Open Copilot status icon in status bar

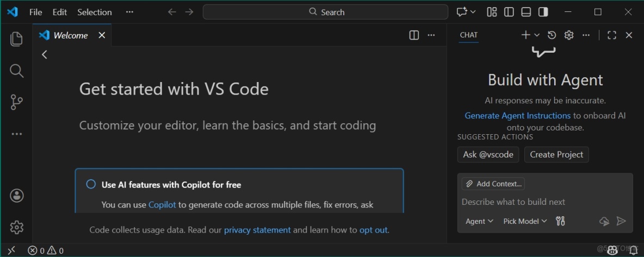pyautogui.click(x=612, y=249)
